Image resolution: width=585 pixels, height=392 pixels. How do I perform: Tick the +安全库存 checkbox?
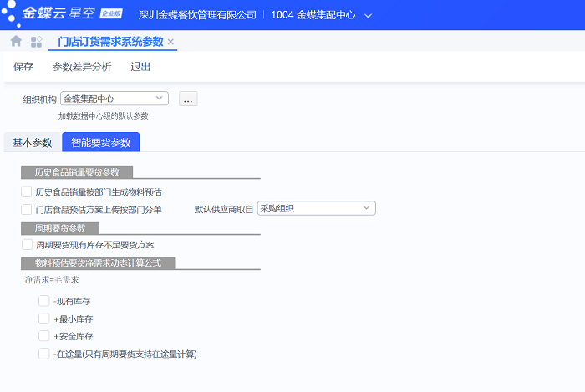pyautogui.click(x=44, y=336)
